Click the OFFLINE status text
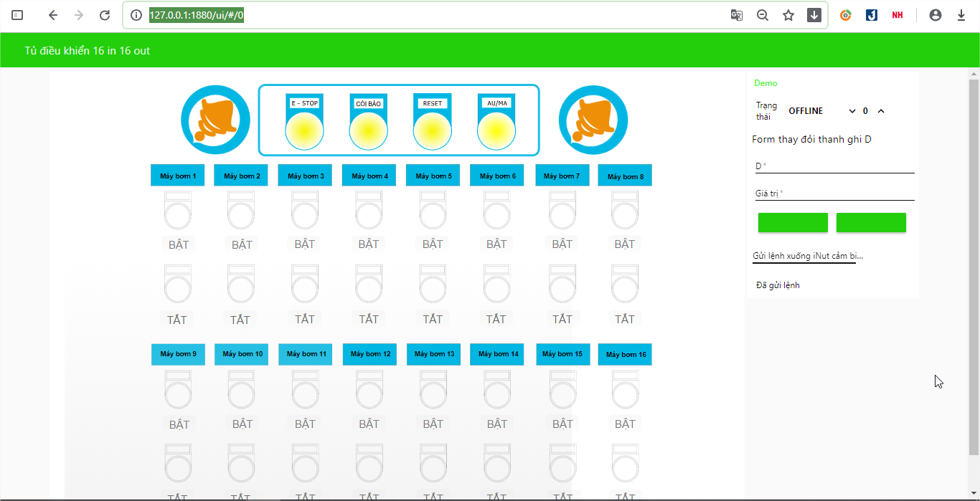This screenshot has height=501, width=980. point(806,111)
